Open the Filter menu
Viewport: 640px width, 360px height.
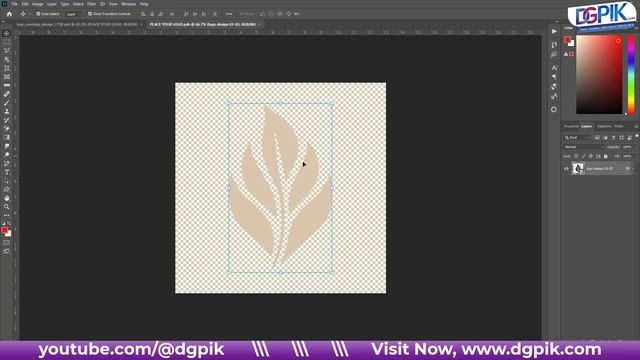tap(91, 4)
